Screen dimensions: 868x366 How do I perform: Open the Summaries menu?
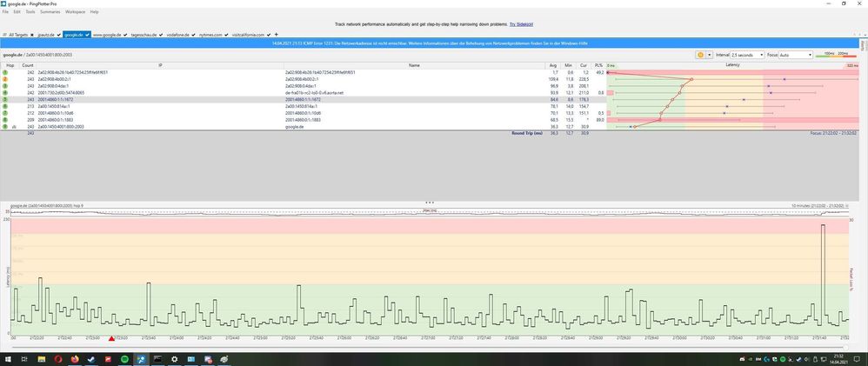[50, 11]
